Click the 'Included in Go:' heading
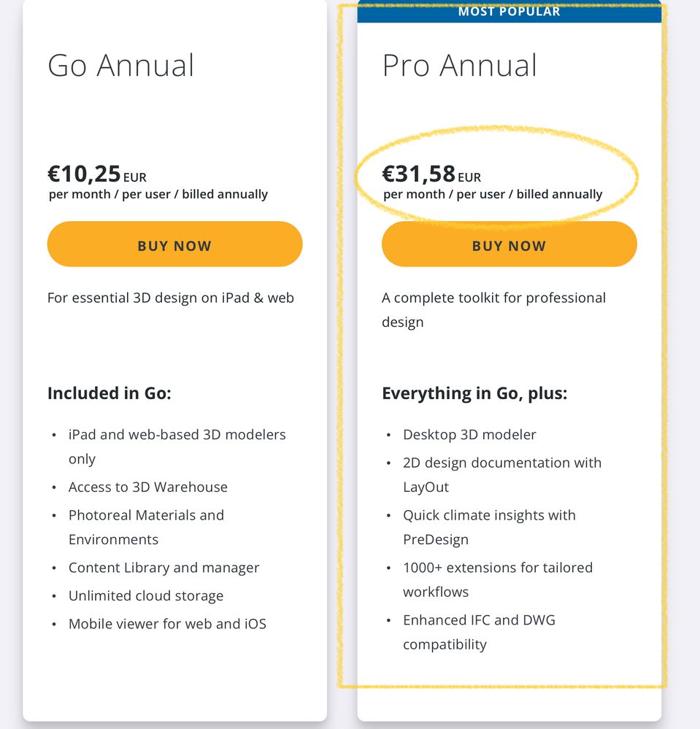The width and height of the screenshot is (700, 729). (x=109, y=393)
